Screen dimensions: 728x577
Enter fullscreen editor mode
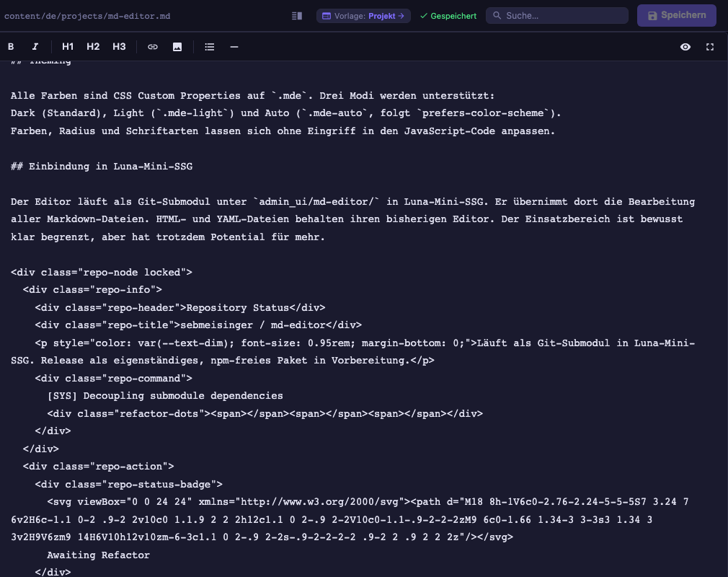coord(710,46)
